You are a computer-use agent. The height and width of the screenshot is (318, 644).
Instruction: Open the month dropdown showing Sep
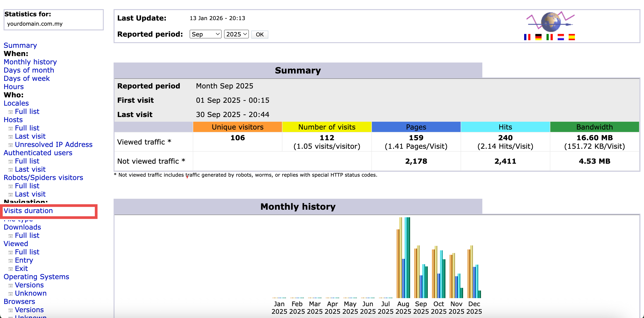[x=205, y=34]
